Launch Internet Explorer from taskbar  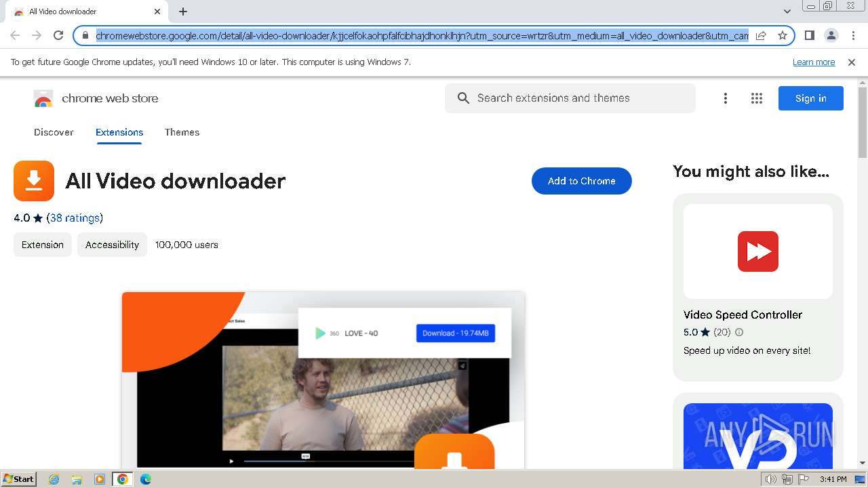54,479
